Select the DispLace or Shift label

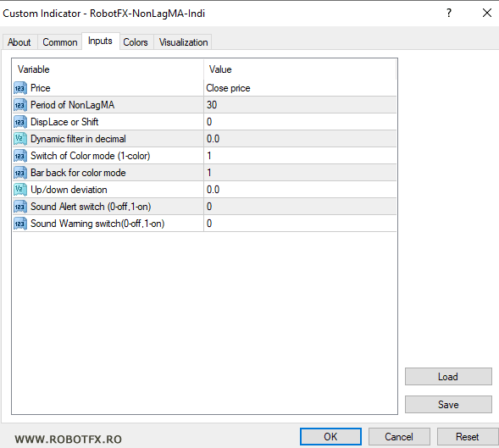tap(64, 122)
